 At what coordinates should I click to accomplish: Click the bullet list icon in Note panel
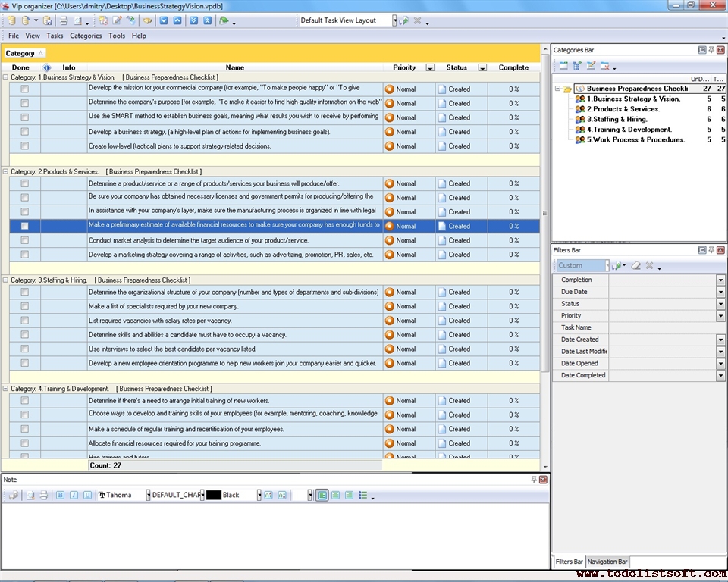click(x=363, y=495)
